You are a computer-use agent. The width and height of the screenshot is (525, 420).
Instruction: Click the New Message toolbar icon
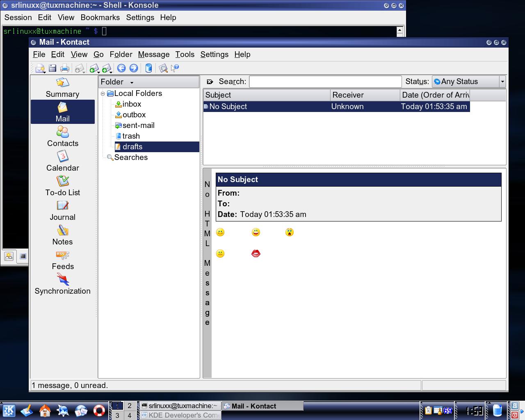(39, 68)
